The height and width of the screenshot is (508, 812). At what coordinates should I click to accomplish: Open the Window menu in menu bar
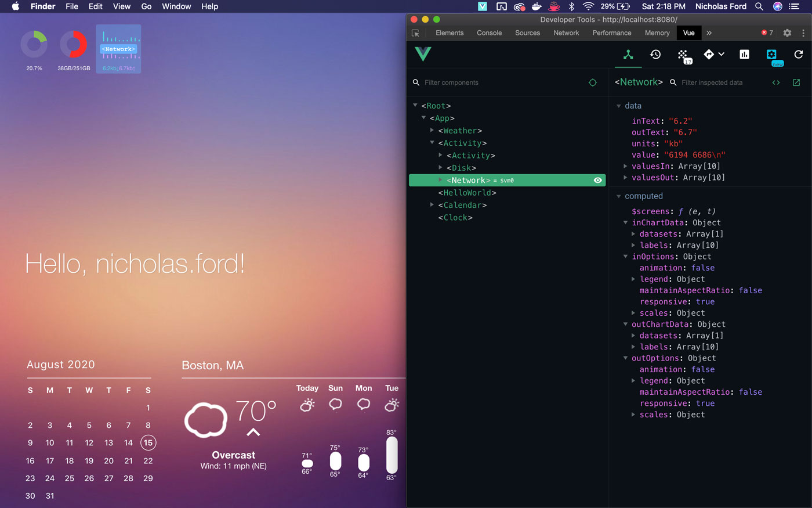click(x=176, y=6)
